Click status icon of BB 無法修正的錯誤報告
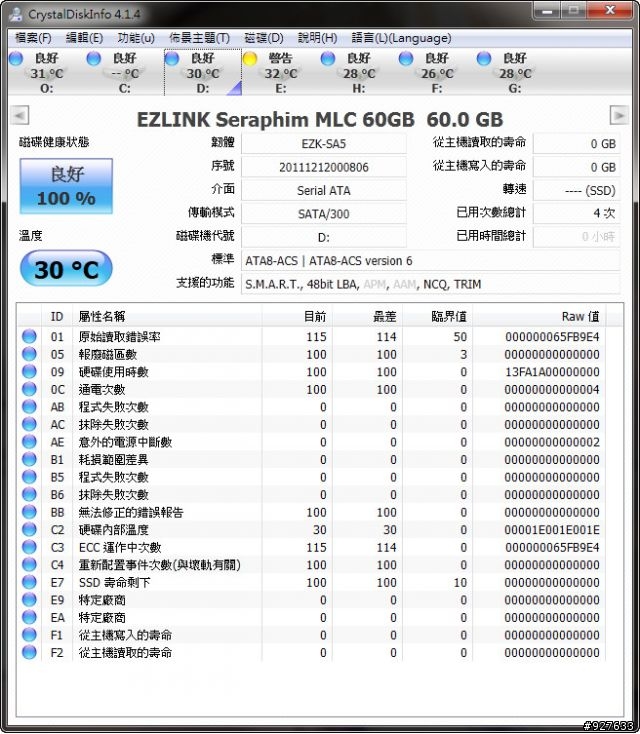Viewport: 640px width, 734px height. (x=29, y=512)
